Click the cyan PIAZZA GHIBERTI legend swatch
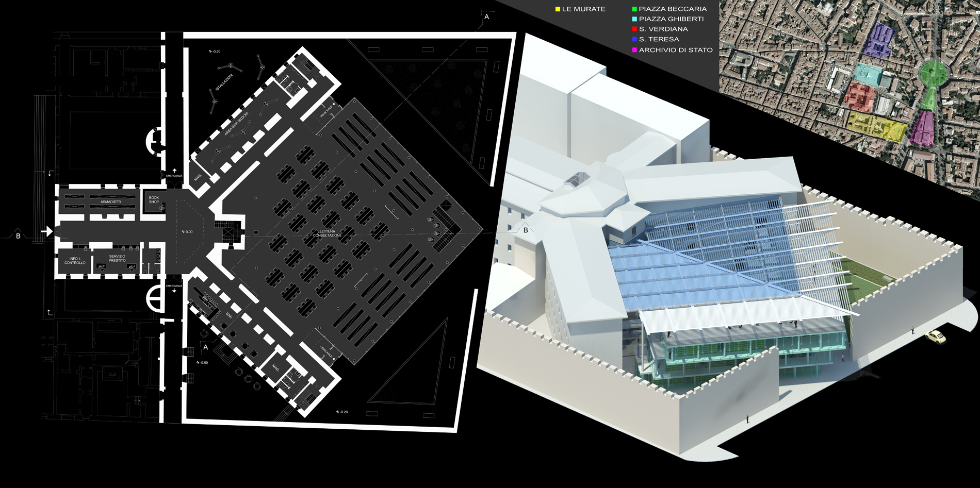The height and width of the screenshot is (488, 980). (634, 19)
